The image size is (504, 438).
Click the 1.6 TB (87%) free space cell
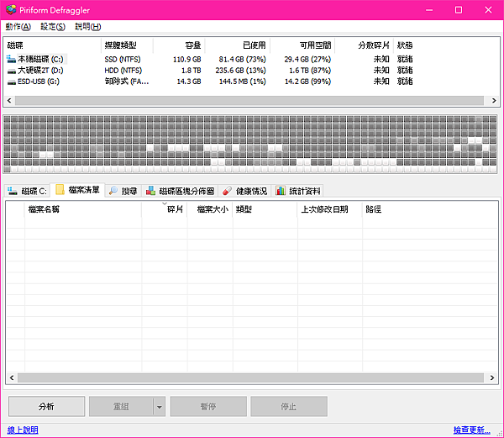pyautogui.click(x=310, y=71)
